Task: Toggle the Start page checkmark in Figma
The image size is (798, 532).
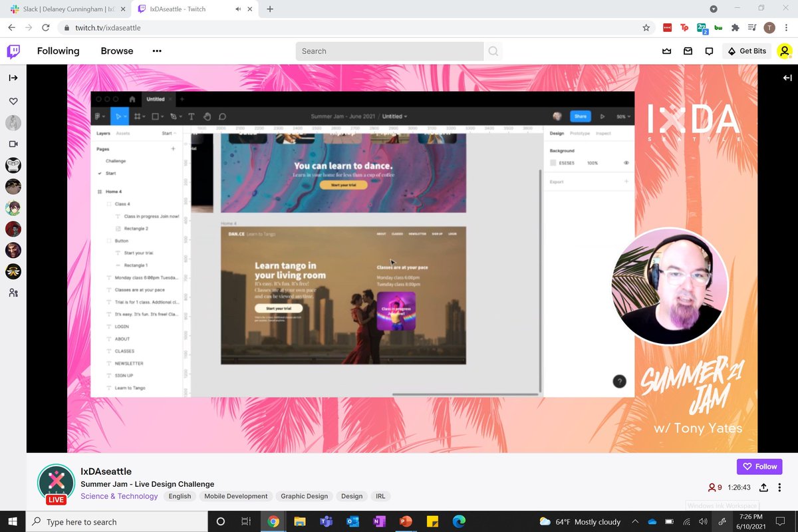Action: click(100, 174)
